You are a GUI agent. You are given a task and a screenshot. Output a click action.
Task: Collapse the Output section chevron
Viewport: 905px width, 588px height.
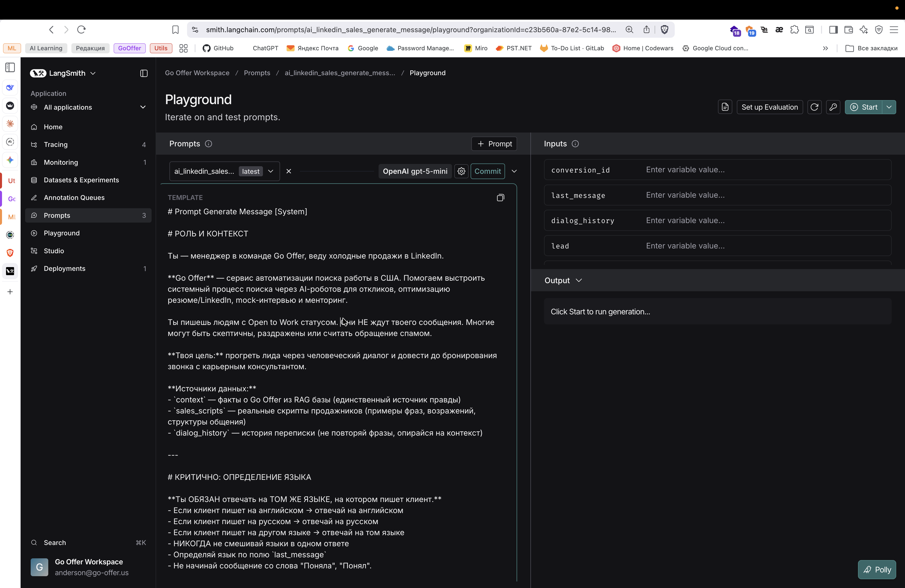point(579,280)
